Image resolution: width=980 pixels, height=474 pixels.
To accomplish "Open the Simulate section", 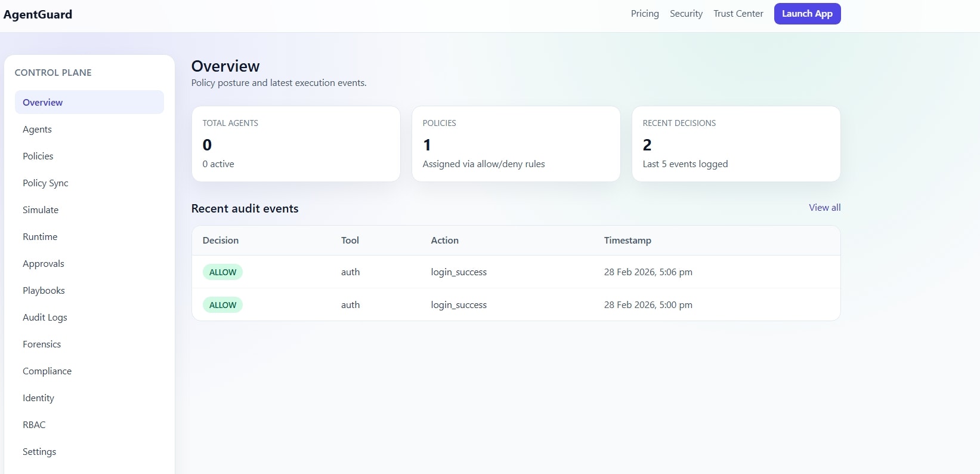I will [x=41, y=210].
